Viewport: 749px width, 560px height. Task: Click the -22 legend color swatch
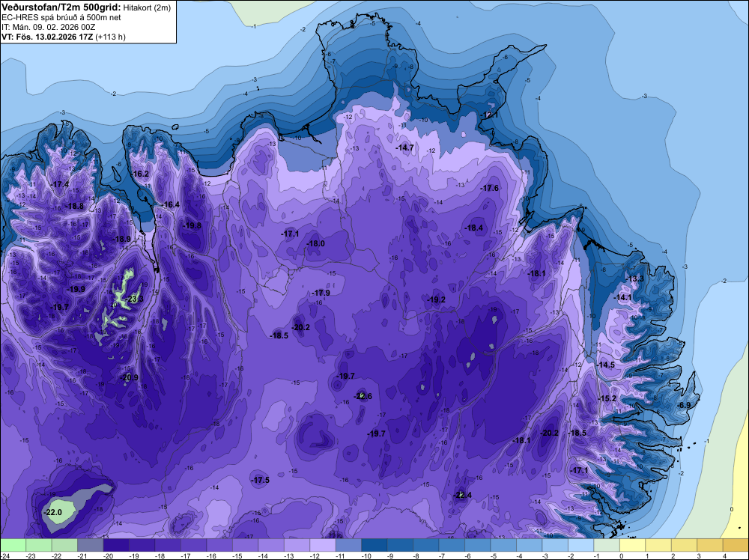(x=64, y=545)
